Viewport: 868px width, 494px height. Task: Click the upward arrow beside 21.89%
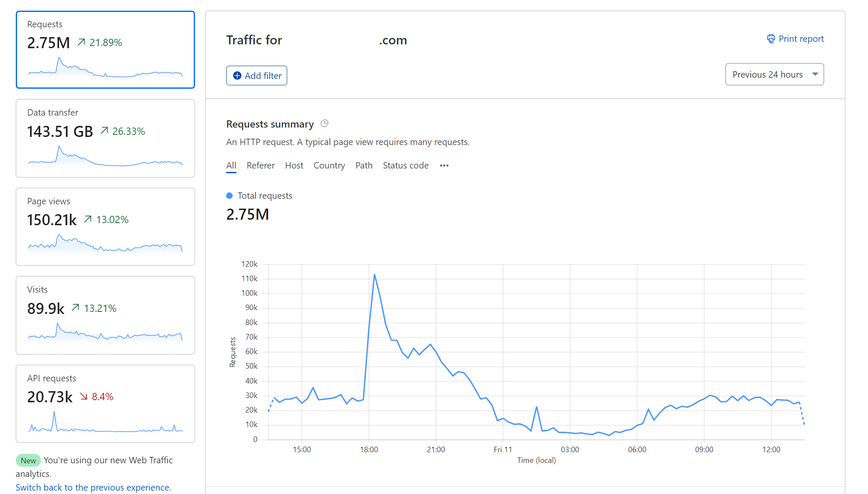click(82, 42)
